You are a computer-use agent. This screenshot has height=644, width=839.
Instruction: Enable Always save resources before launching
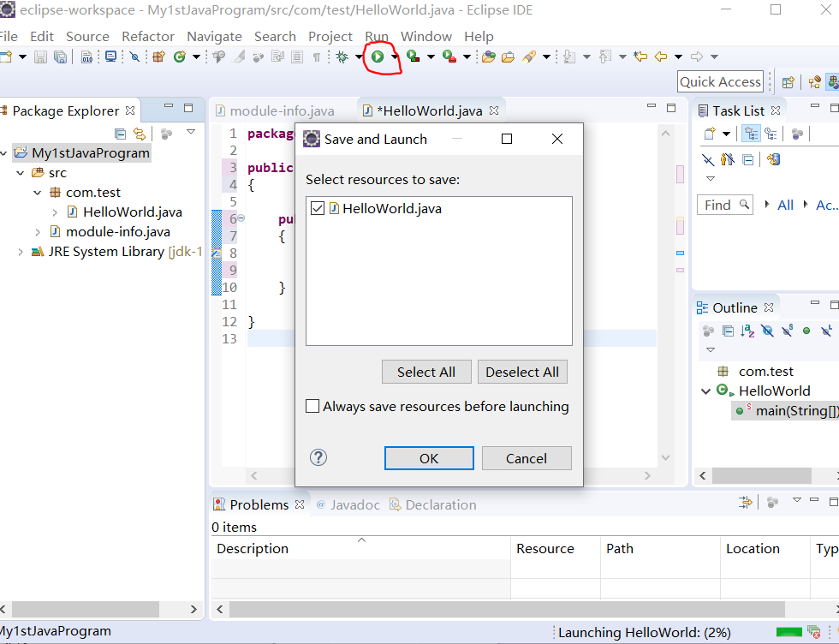tap(312, 406)
